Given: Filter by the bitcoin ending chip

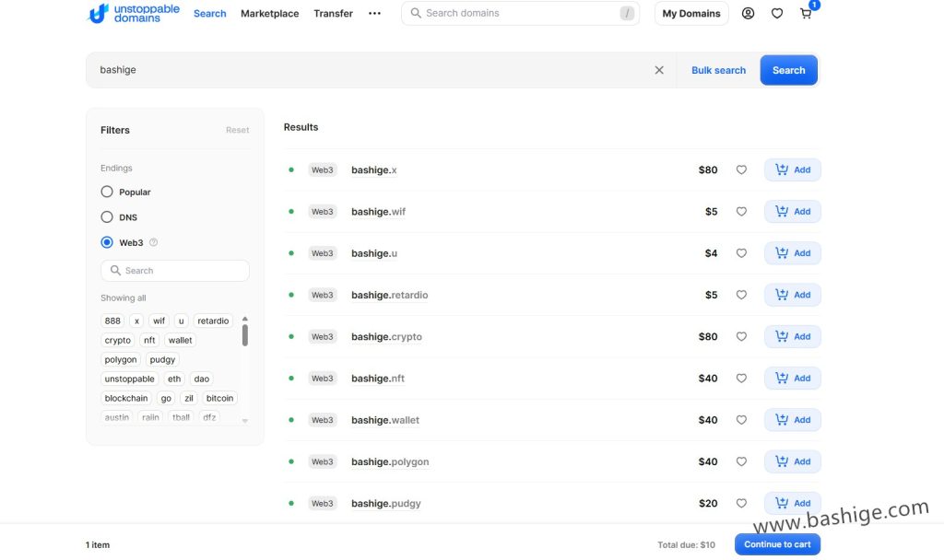Looking at the screenshot, I should (x=219, y=398).
